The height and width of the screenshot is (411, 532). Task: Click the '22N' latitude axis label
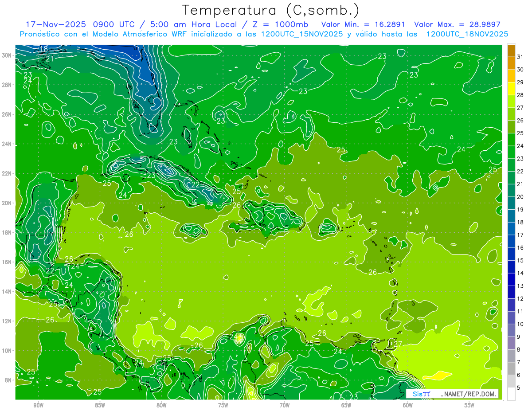(7, 173)
